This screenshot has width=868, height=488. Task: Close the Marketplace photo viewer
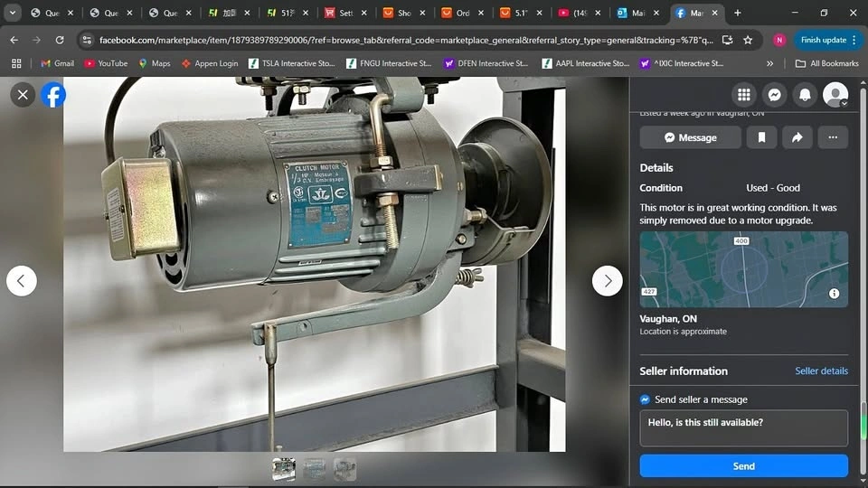pos(23,94)
